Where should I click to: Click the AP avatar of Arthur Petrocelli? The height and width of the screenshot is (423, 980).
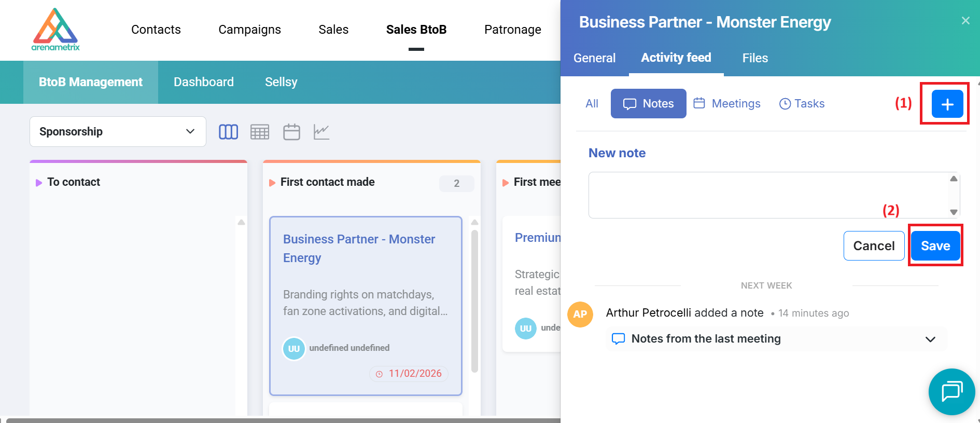[580, 314]
